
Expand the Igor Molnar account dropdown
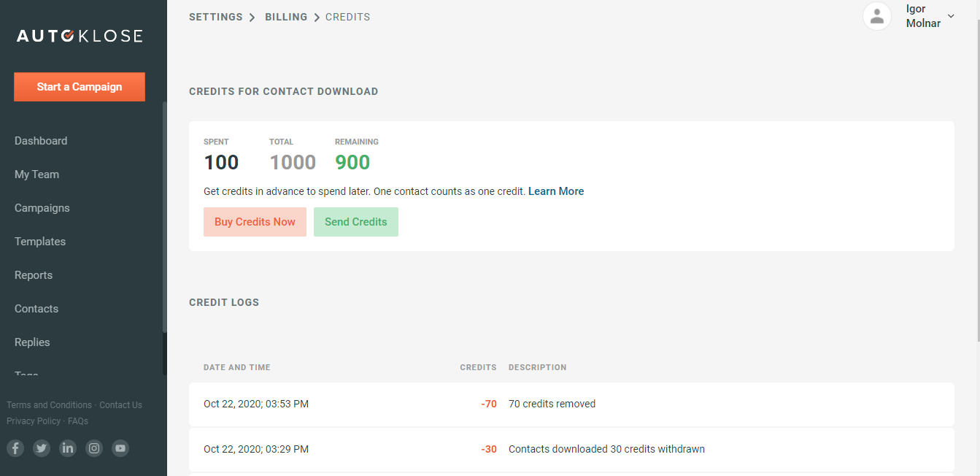pyautogui.click(x=951, y=16)
